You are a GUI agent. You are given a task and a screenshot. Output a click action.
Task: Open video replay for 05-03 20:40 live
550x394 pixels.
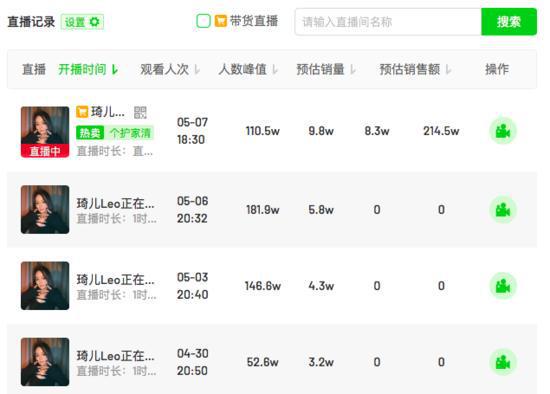(x=503, y=286)
